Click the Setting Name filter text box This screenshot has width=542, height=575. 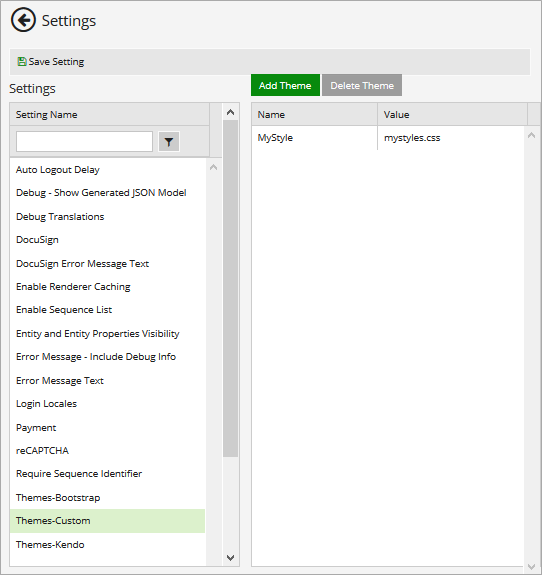(x=84, y=142)
